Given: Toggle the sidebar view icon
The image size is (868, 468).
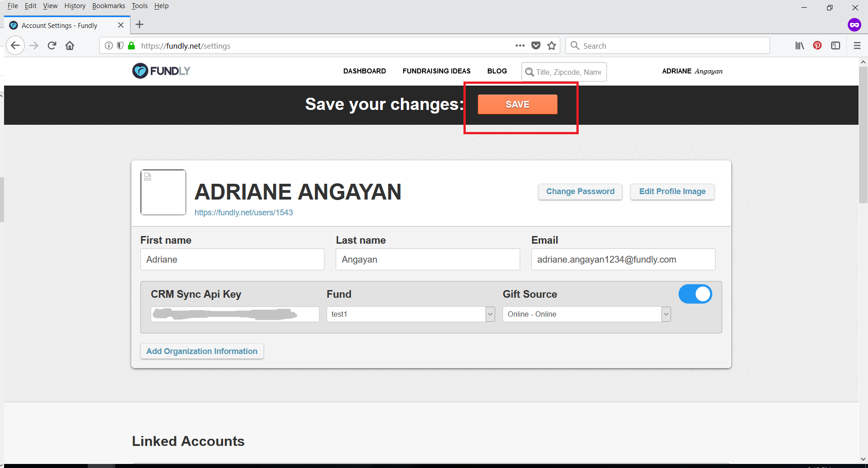Looking at the screenshot, I should (x=836, y=45).
